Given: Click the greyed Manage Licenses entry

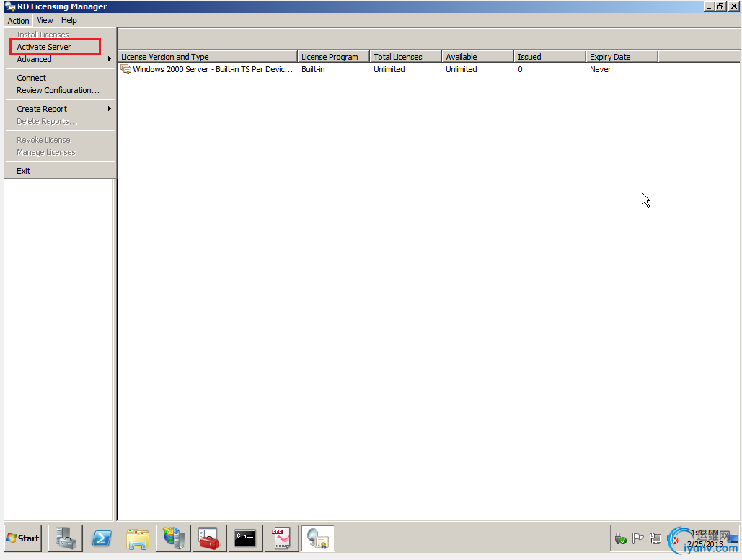Looking at the screenshot, I should (60, 152).
